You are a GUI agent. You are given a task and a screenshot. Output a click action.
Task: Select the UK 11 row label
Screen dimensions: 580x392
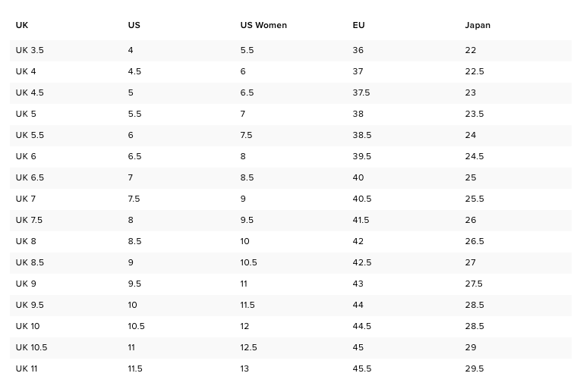tap(27, 368)
